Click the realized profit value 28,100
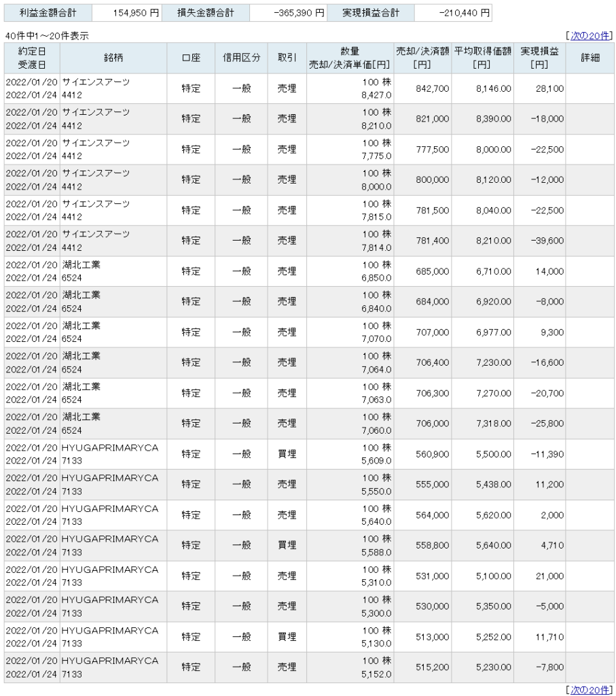This screenshot has height=696, width=616. tap(549, 89)
